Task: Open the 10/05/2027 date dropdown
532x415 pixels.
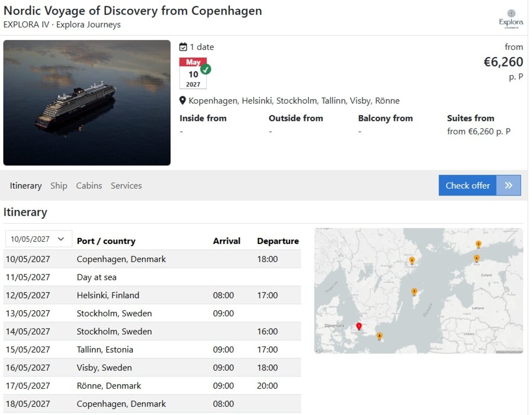Action: (39, 239)
